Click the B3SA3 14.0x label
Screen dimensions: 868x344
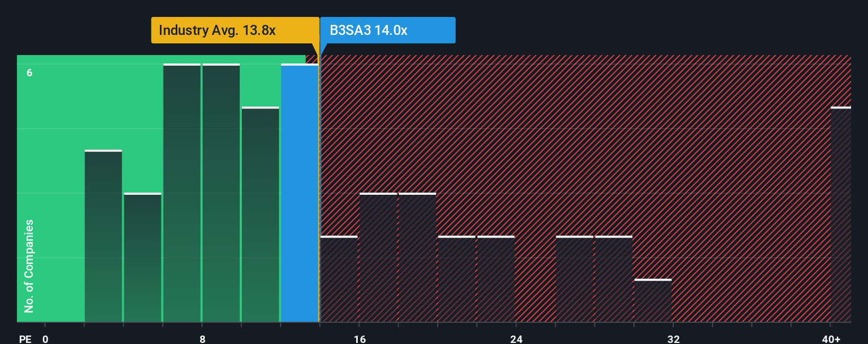[x=387, y=30]
